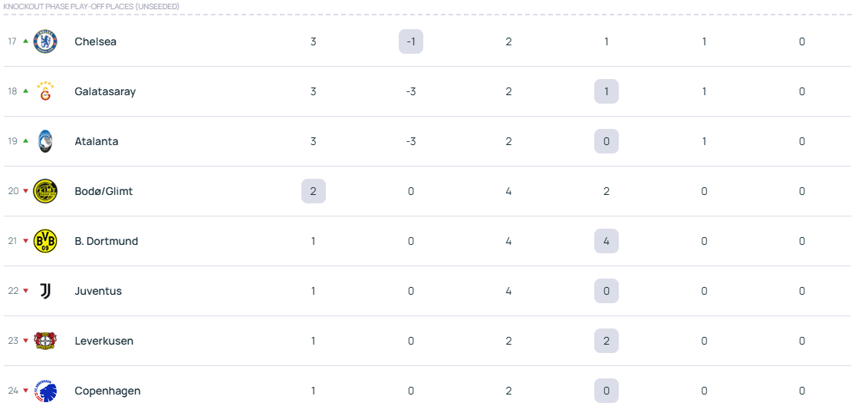Click the green up arrow beside rank 17
Image resolution: width=868 pixels, height=416 pixels.
pyautogui.click(x=25, y=41)
